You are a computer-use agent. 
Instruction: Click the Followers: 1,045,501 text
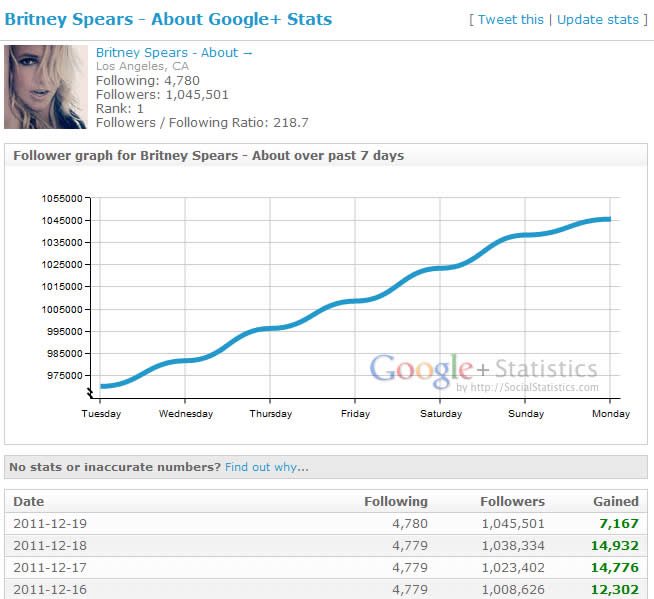click(162, 94)
